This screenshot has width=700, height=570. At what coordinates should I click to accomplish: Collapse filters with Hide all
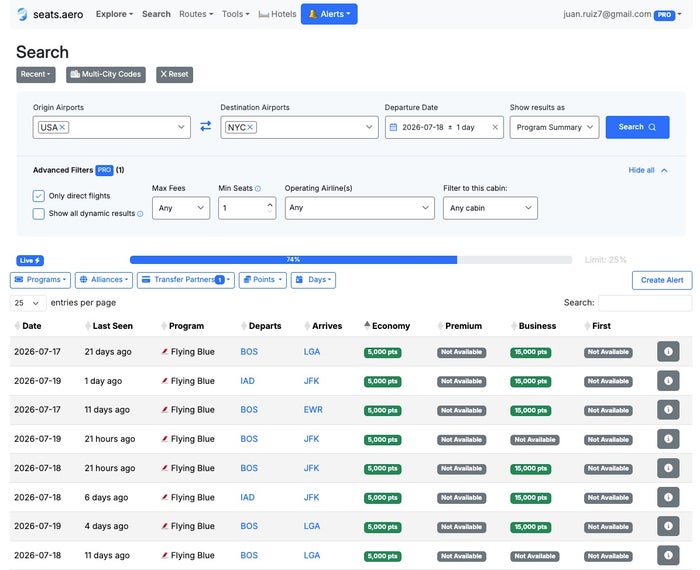pos(648,170)
